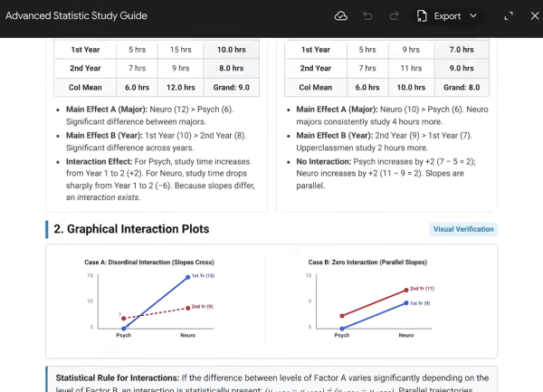This screenshot has width=543, height=392.
Task: Select the Advanced Statistic Study Guide title
Action: pos(76,16)
